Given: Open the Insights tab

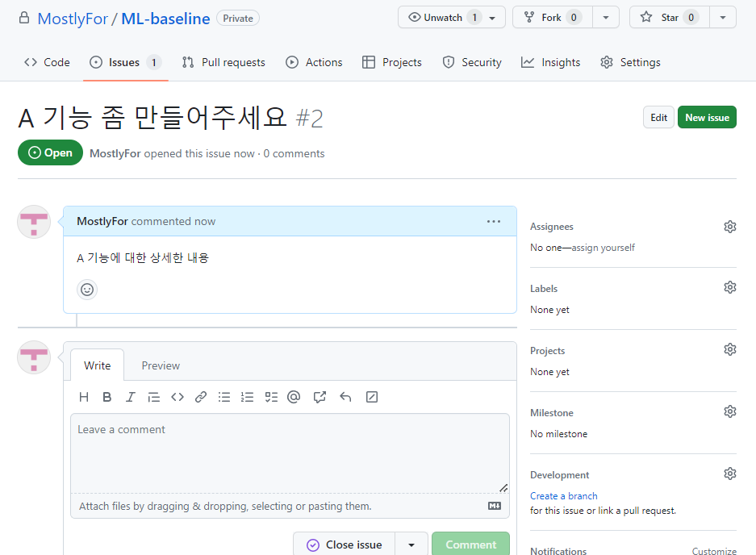Looking at the screenshot, I should coord(550,62).
